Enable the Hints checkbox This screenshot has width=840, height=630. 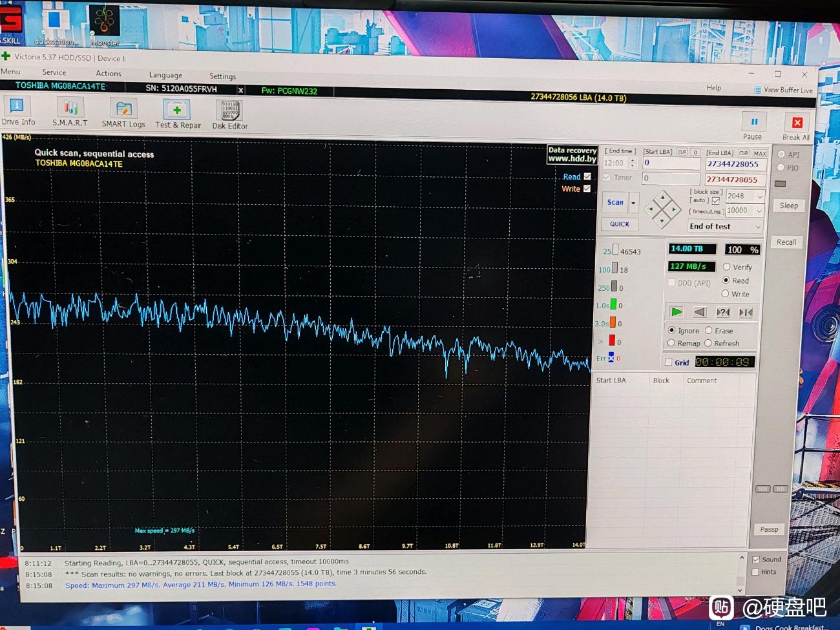[x=756, y=572]
